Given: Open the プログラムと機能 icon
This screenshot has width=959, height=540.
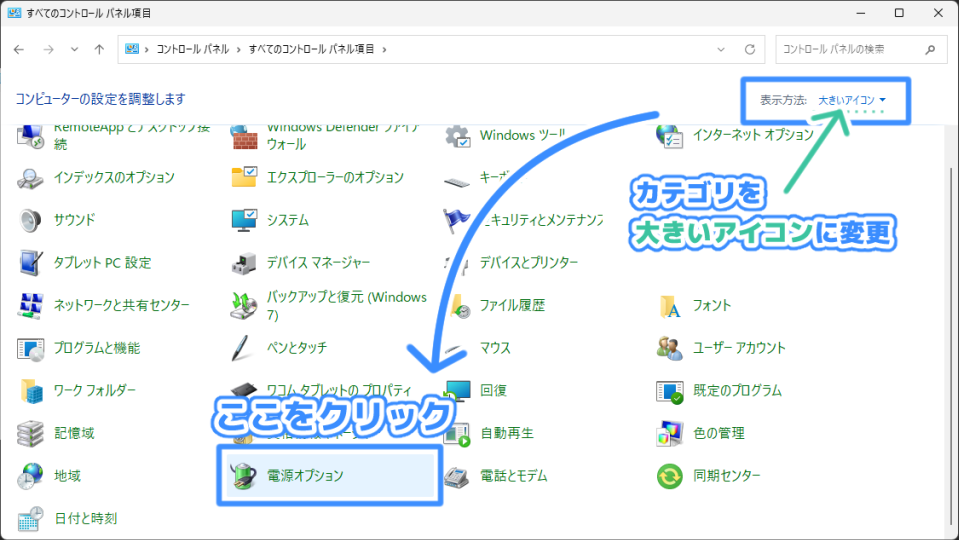Looking at the screenshot, I should [30, 349].
